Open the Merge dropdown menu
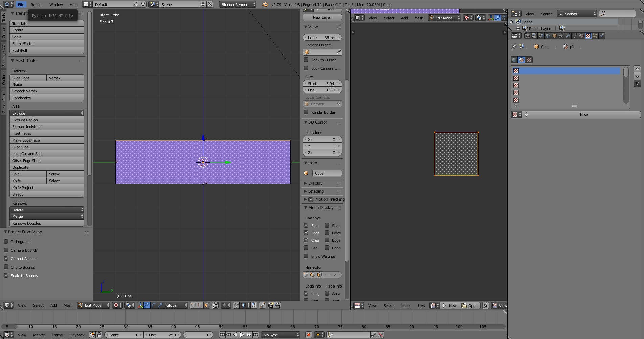The image size is (644, 339). tap(47, 216)
